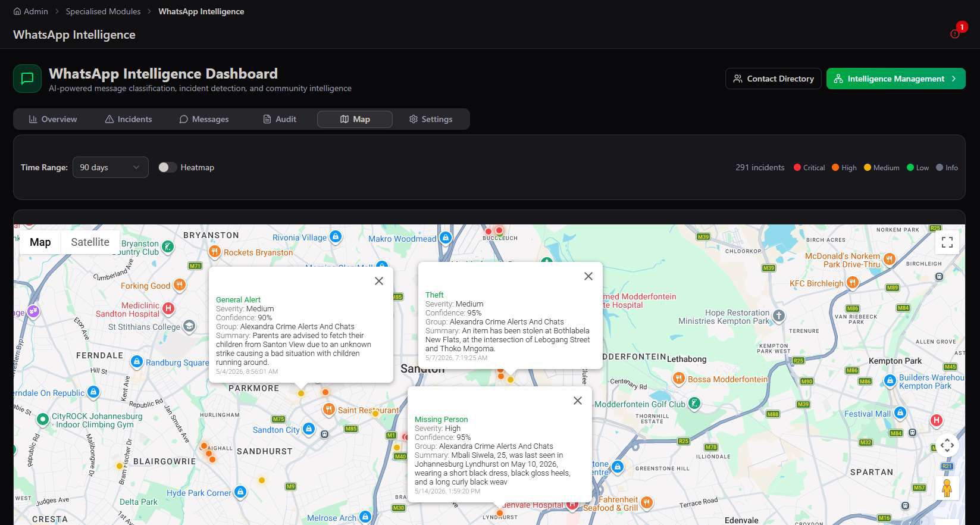Viewport: 980px width, 525px height.
Task: Click the Rockets Bryanston restaurant marker
Action: [x=215, y=252]
